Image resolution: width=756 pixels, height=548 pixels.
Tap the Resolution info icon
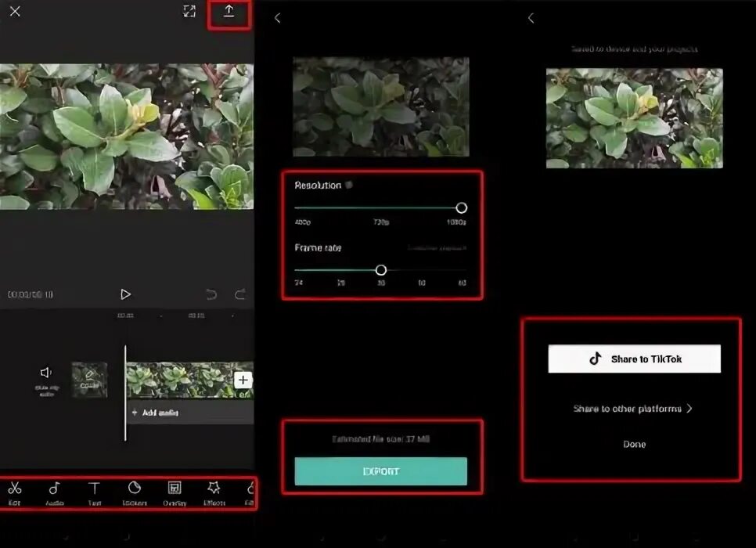point(349,185)
